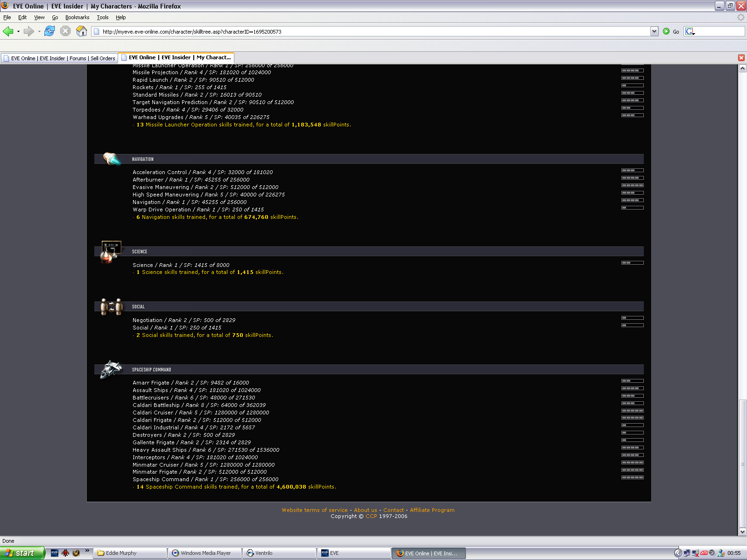This screenshot has width=747, height=560.
Task: Click the Forward arrow in the toolbar
Action: pos(29,31)
